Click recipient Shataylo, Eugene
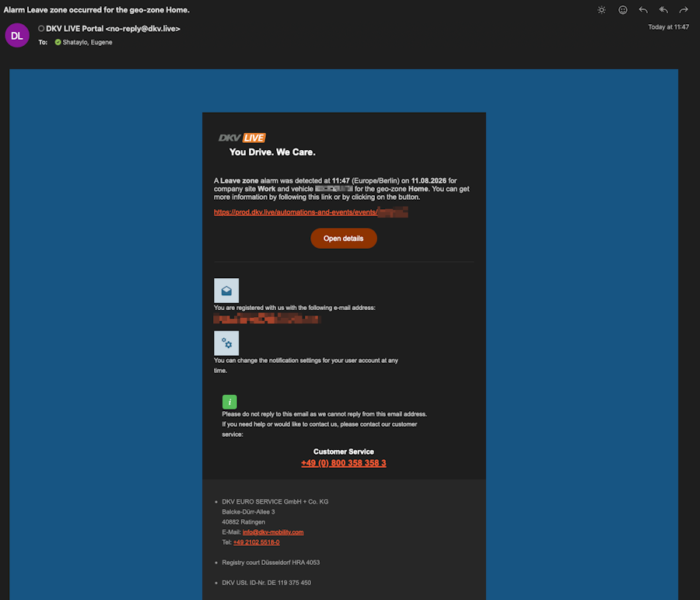This screenshot has height=600, width=700. pyautogui.click(x=87, y=42)
